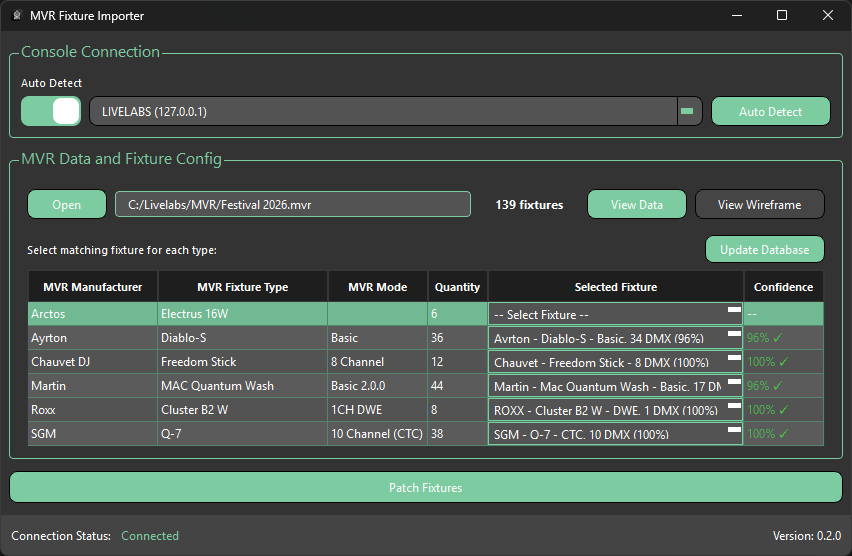Click the Quantity column header

458,286
